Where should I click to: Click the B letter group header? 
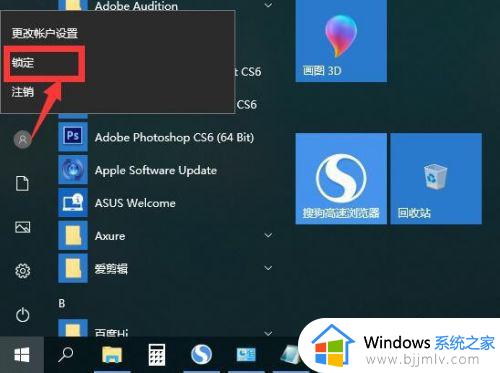(x=62, y=303)
